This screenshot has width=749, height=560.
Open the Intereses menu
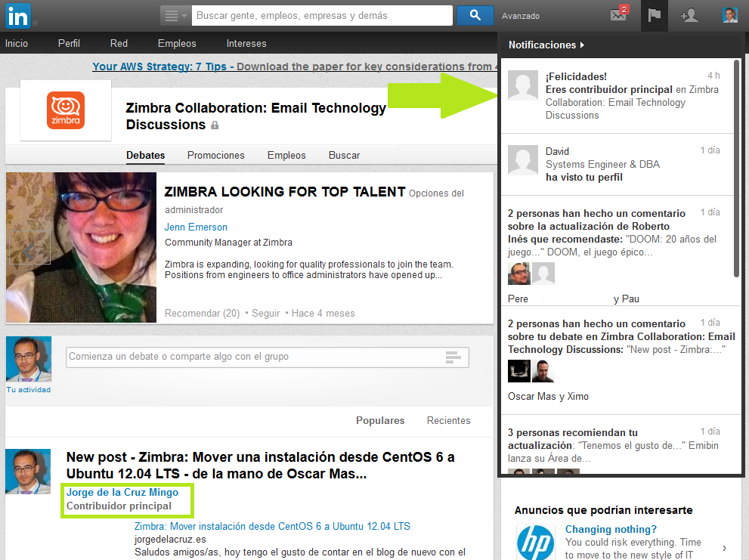[x=246, y=44]
